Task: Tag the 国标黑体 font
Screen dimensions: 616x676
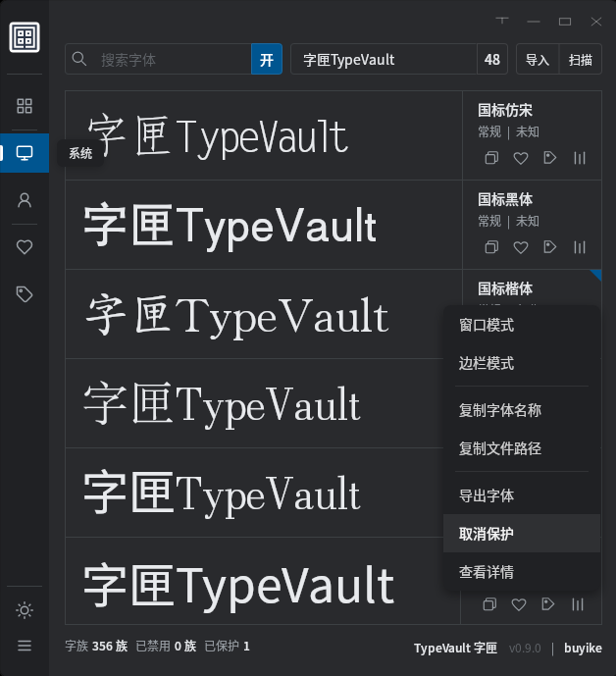Action: point(549,247)
